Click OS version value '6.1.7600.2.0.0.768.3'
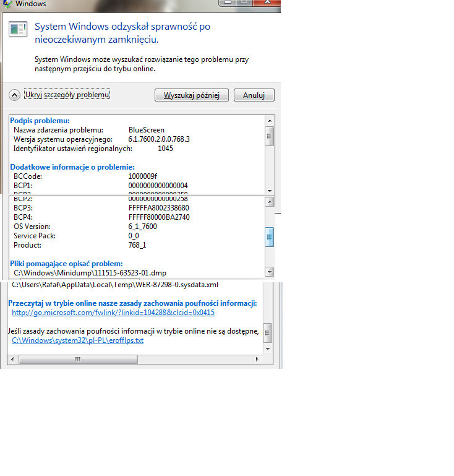The height and width of the screenshot is (476, 454). tap(159, 139)
